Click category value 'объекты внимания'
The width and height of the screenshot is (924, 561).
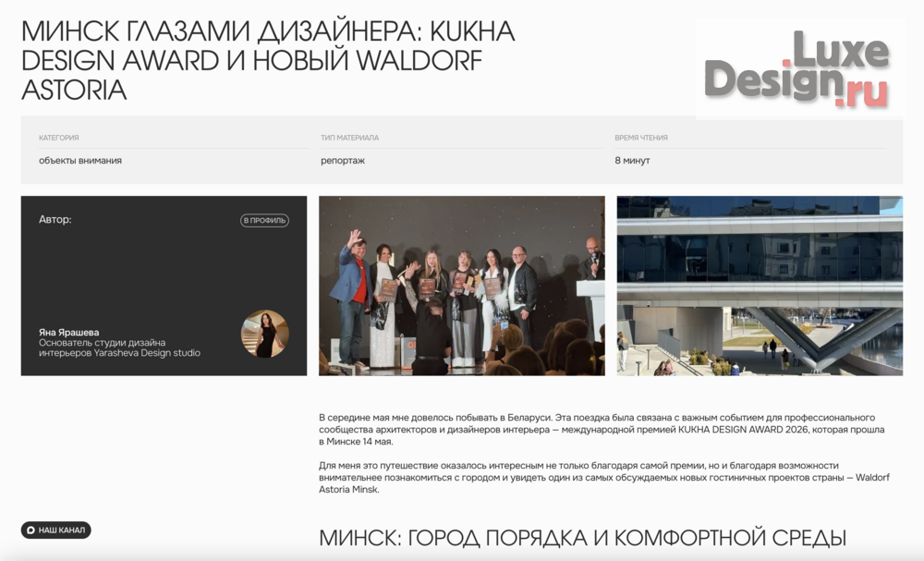click(x=80, y=160)
